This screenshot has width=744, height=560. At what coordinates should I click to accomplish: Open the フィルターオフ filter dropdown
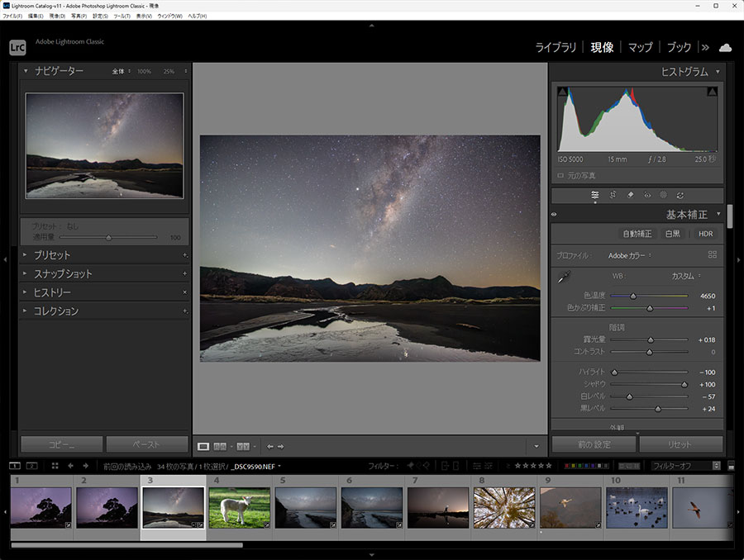683,466
